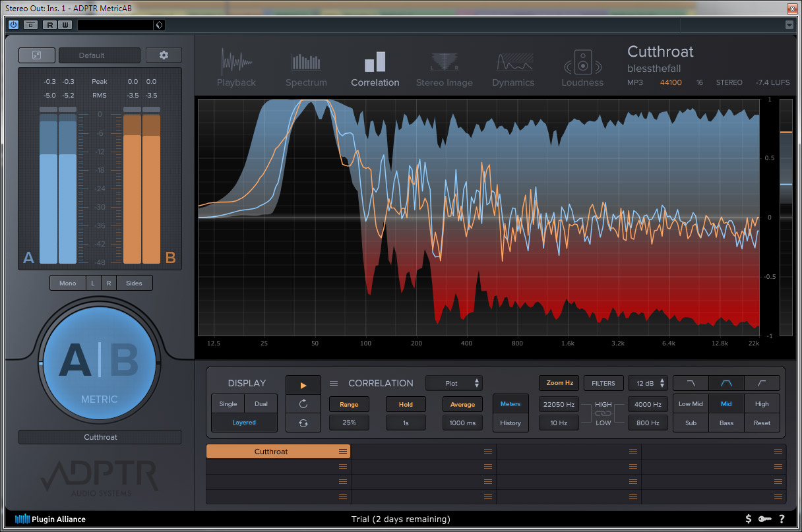Open the host plugin menu arrow at top right
802x532 pixels.
click(790, 25)
